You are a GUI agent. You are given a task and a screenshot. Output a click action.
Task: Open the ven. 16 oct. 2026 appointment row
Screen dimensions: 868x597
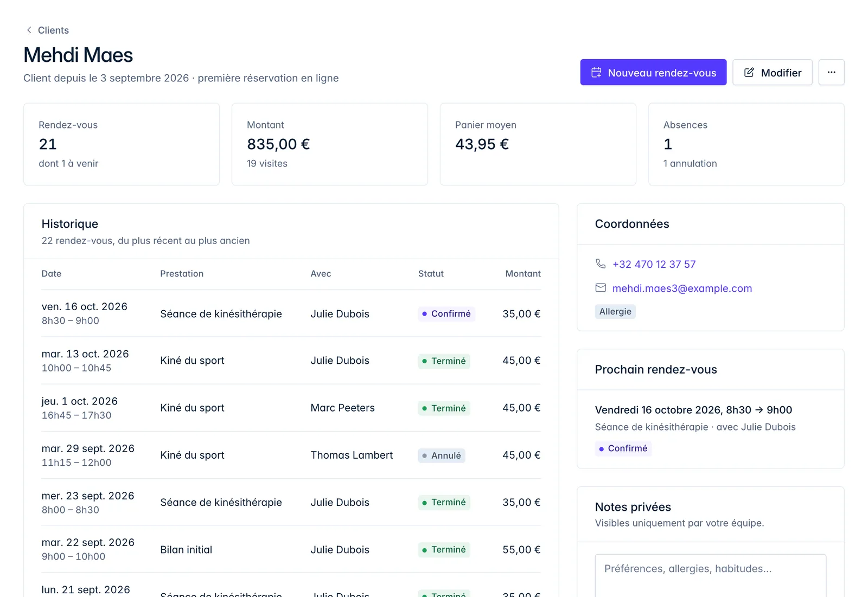[291, 313]
